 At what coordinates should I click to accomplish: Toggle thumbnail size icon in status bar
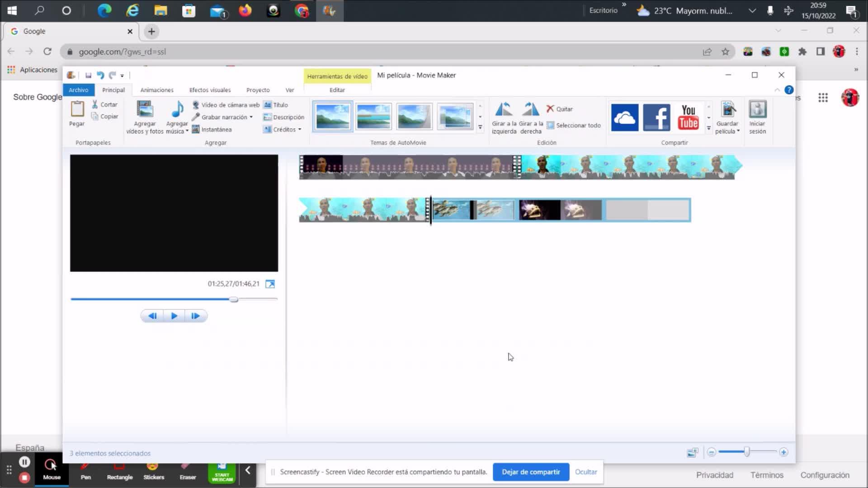(x=692, y=452)
